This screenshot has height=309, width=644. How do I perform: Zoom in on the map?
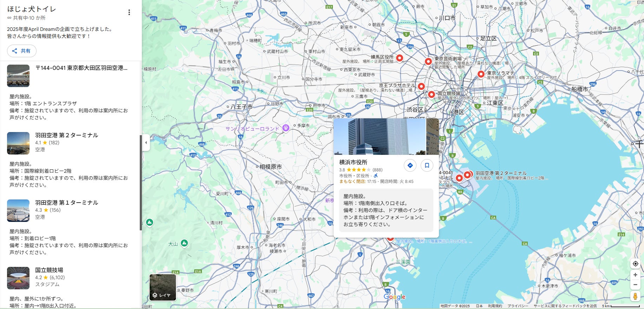pyautogui.click(x=635, y=275)
